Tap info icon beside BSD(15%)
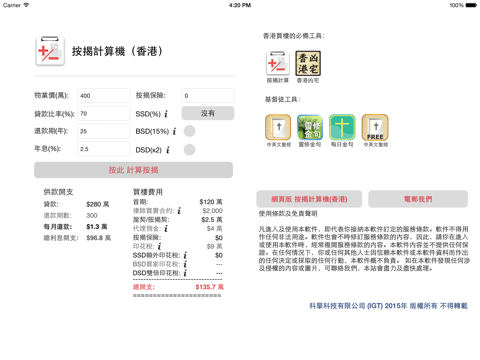This screenshot has width=480, height=360. (x=174, y=132)
